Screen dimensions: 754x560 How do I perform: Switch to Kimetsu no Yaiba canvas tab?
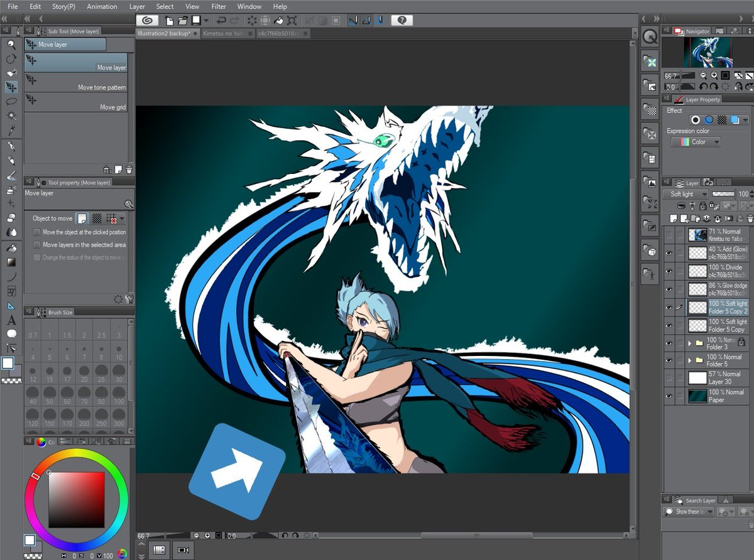pyautogui.click(x=226, y=33)
